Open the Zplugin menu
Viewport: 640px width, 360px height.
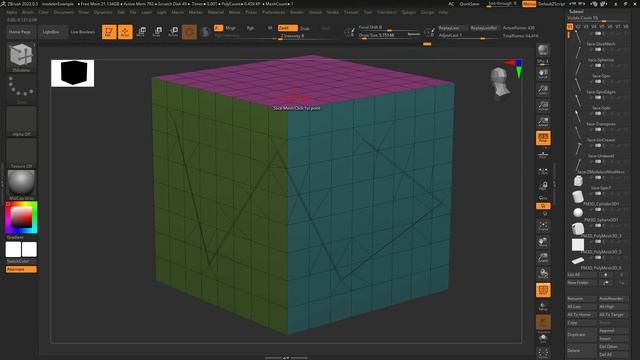(x=408, y=12)
